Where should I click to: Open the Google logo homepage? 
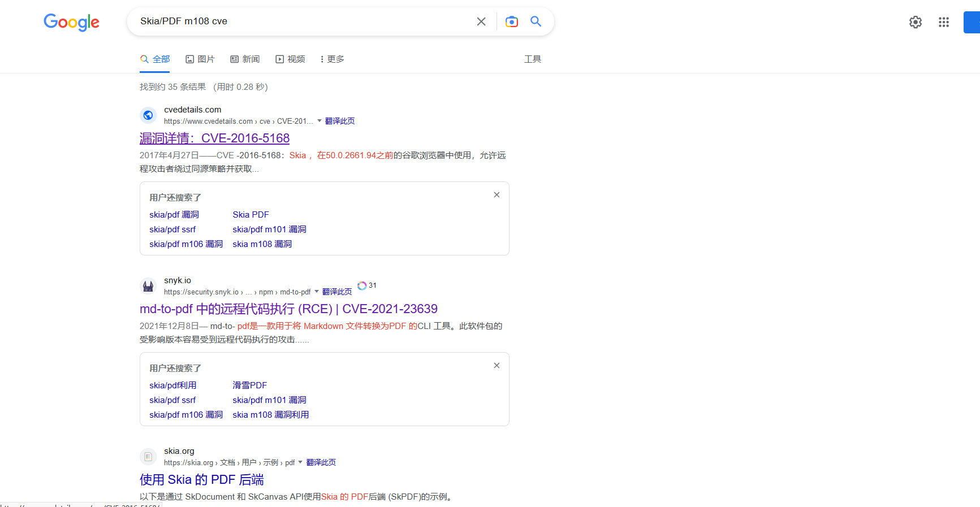coord(71,22)
